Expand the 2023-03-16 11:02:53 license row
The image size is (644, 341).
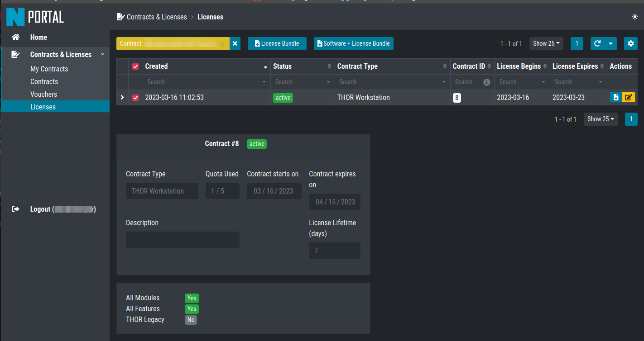click(122, 97)
